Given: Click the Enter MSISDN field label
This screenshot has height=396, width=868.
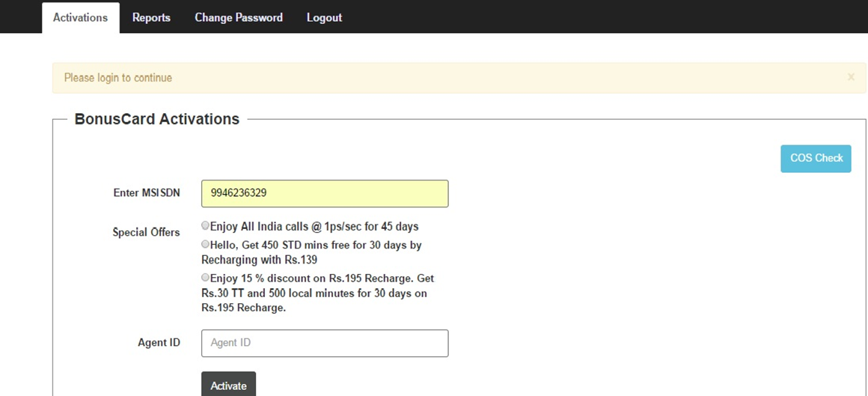Looking at the screenshot, I should click(x=147, y=192).
